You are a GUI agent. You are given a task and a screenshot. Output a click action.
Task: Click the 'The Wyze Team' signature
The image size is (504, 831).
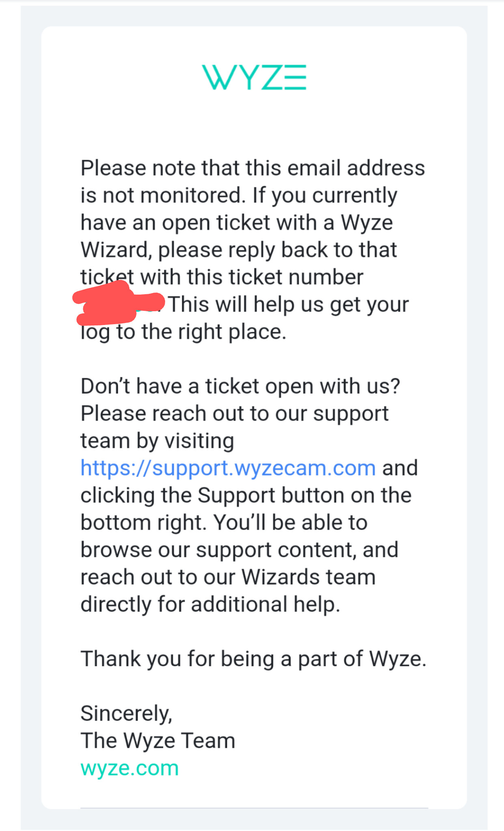158,741
